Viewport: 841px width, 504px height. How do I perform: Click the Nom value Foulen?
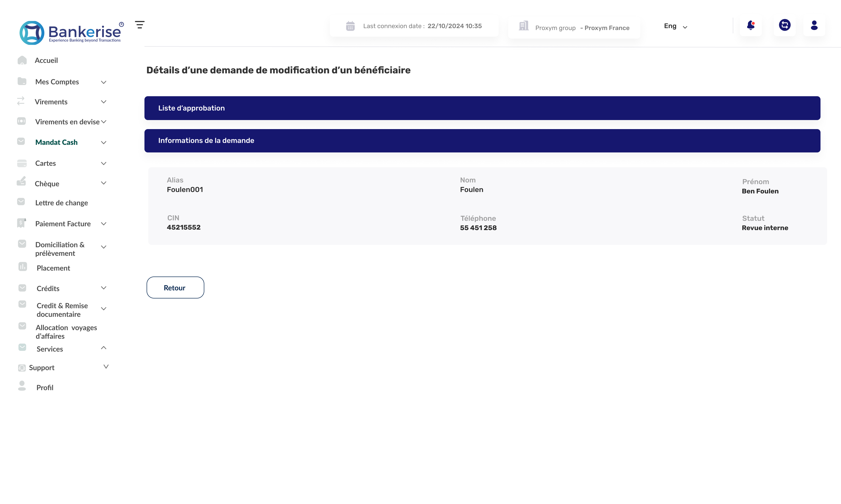[x=471, y=190]
